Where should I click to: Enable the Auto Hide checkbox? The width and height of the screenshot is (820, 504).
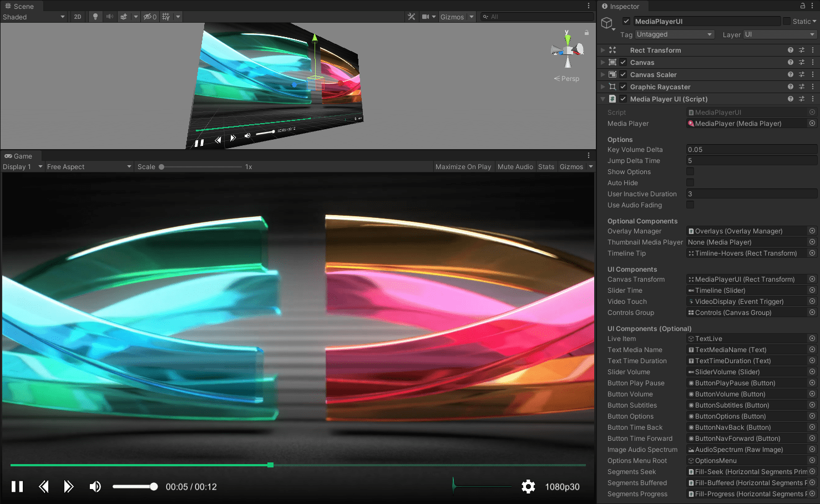point(690,182)
